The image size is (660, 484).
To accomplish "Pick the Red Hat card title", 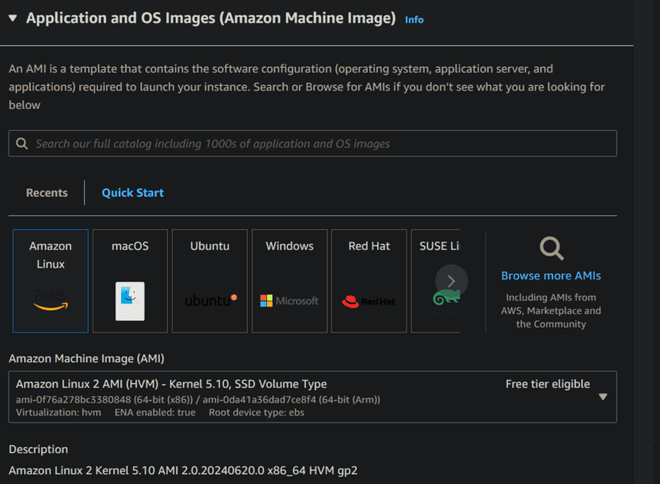I will tap(368, 246).
